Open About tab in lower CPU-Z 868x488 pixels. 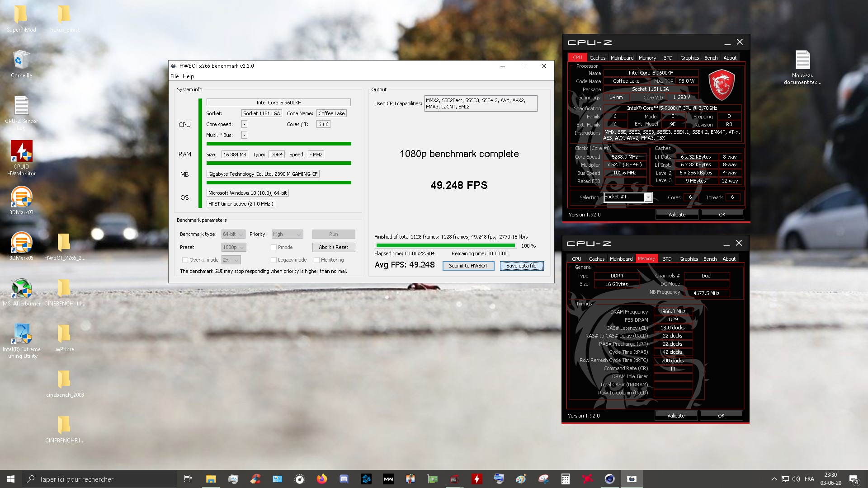[729, 259]
